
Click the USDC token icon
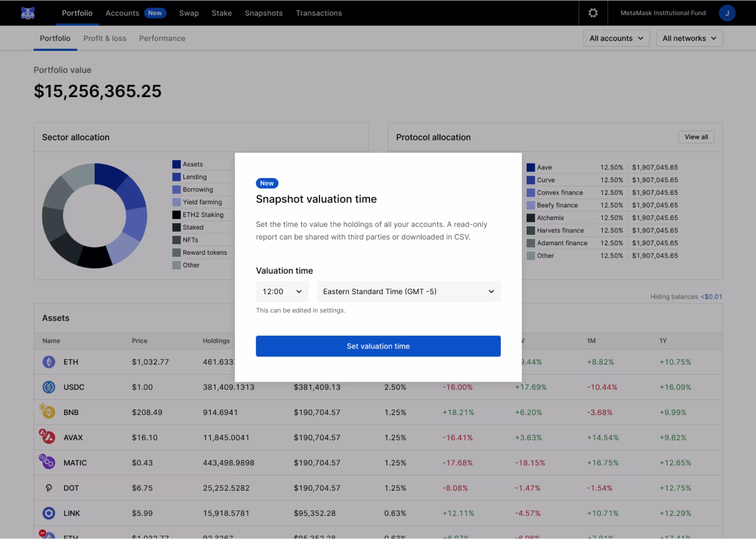pyautogui.click(x=49, y=387)
